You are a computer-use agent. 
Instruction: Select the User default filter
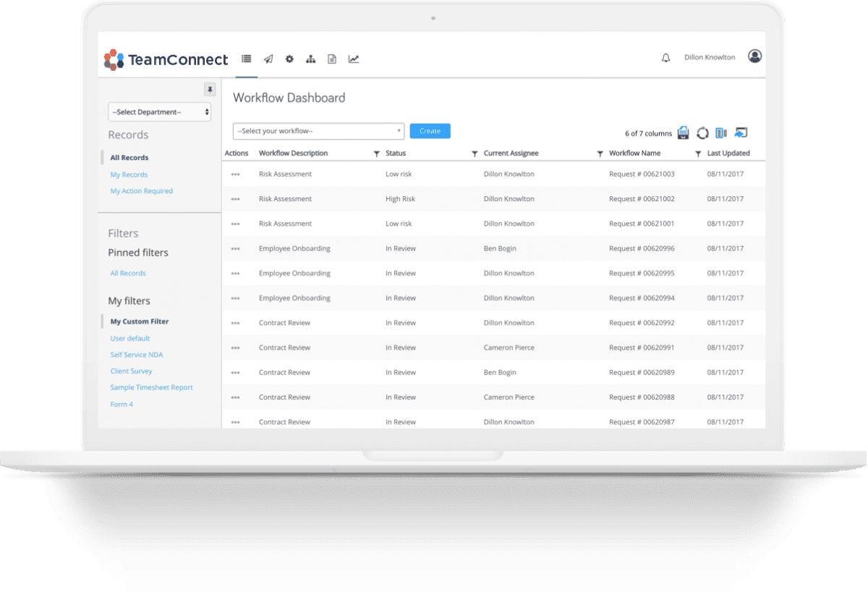pos(130,339)
